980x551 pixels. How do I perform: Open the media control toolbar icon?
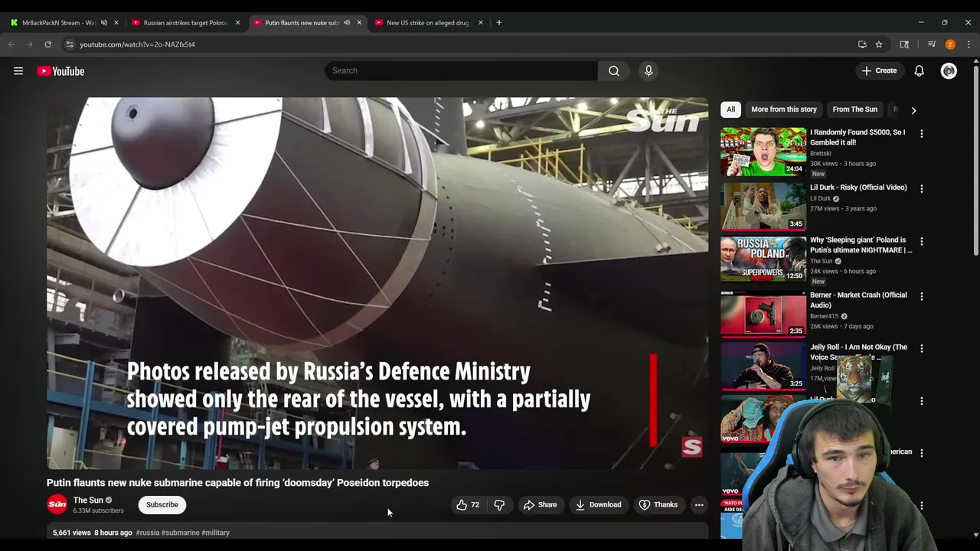point(932,44)
